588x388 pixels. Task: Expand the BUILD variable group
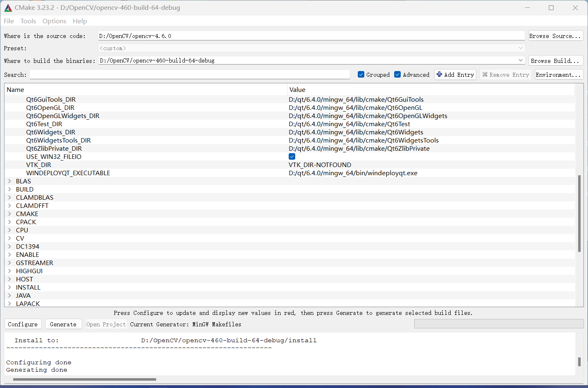tap(9, 189)
